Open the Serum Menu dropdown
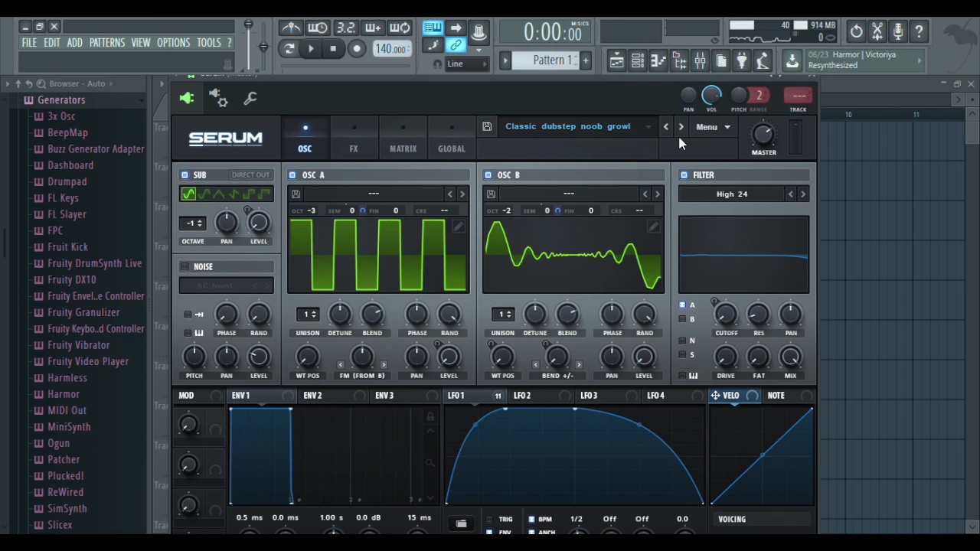The image size is (980, 551). (x=713, y=127)
